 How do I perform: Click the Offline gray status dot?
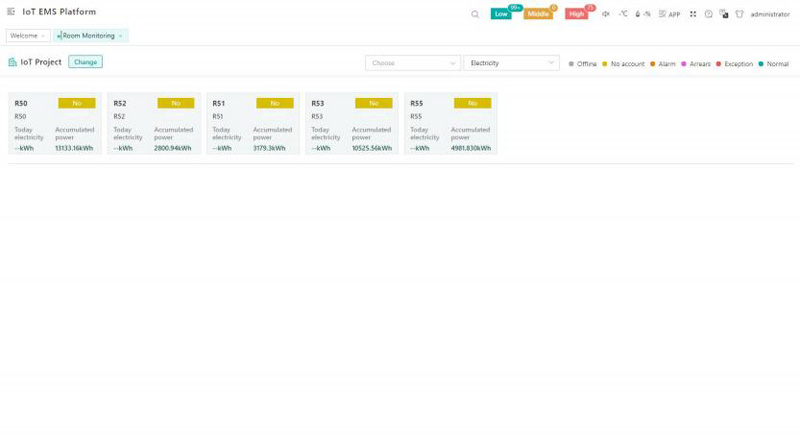571,64
